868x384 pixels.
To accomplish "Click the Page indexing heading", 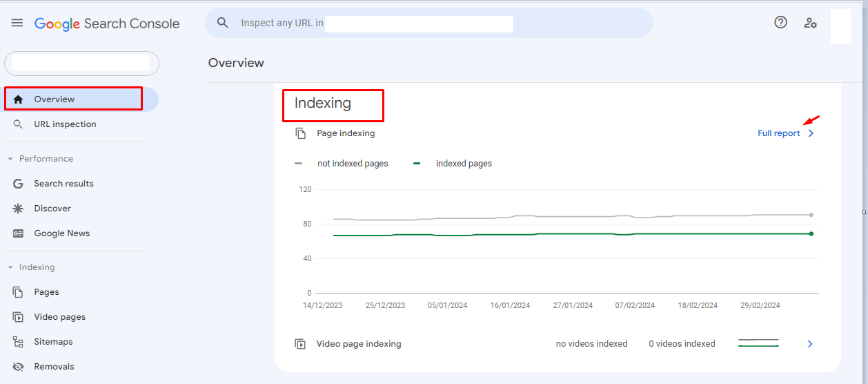I will [x=346, y=133].
